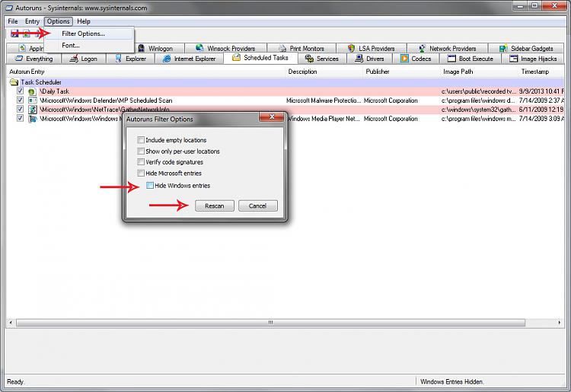Screen dimensions: 571x392
Task: Switch to the LSA Providers tab
Action: (371, 49)
